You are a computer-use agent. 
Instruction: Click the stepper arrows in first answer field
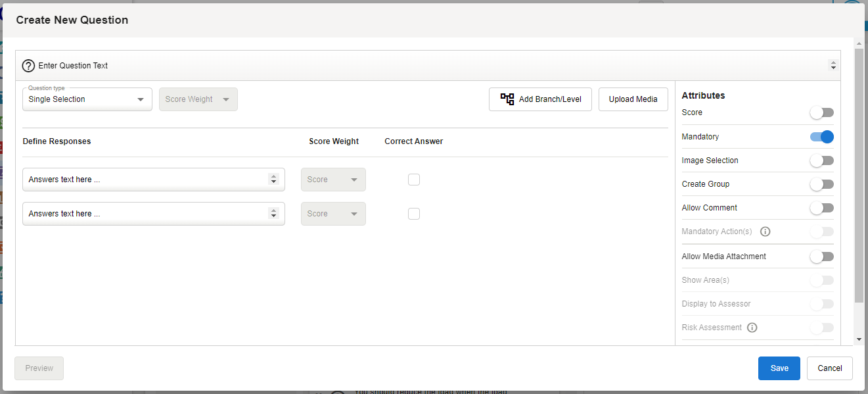click(273, 180)
